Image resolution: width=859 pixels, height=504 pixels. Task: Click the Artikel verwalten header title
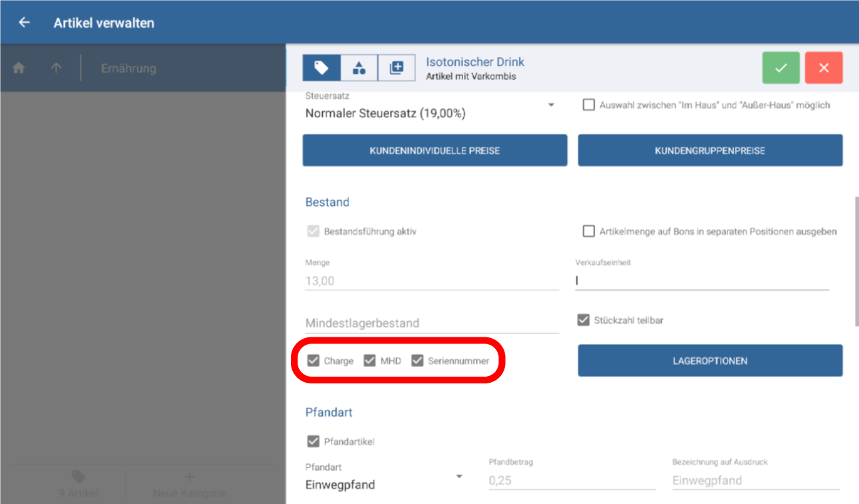click(104, 22)
